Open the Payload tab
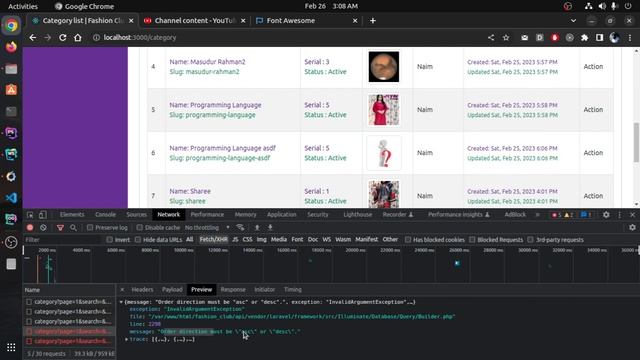The image size is (640, 360). coord(172,289)
